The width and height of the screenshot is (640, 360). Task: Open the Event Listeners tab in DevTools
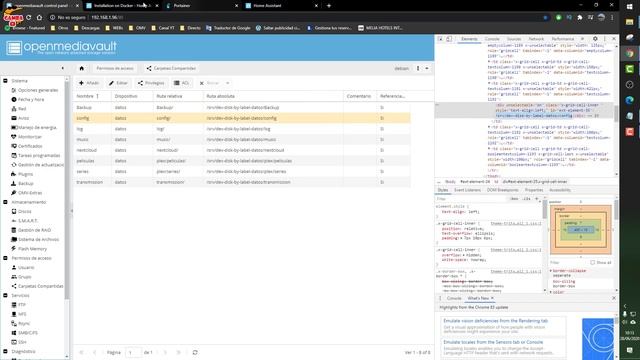467,190
